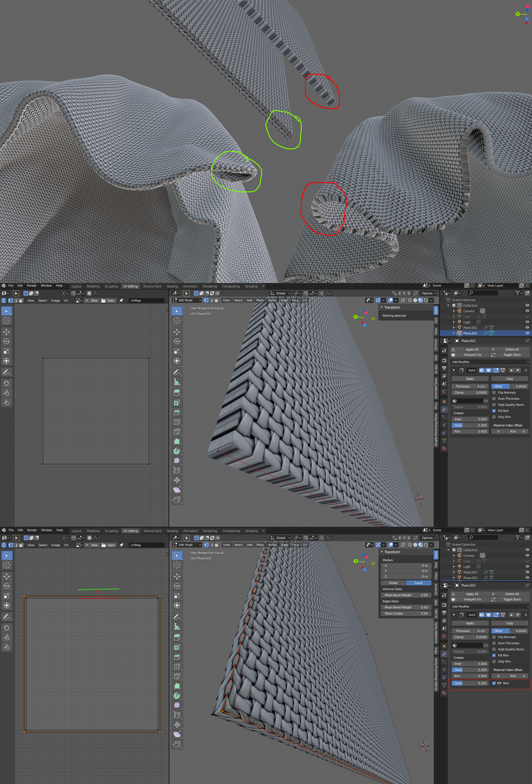Select the Bevel tool in upper 3D viewport
This screenshot has width=532, height=784.
177,412
